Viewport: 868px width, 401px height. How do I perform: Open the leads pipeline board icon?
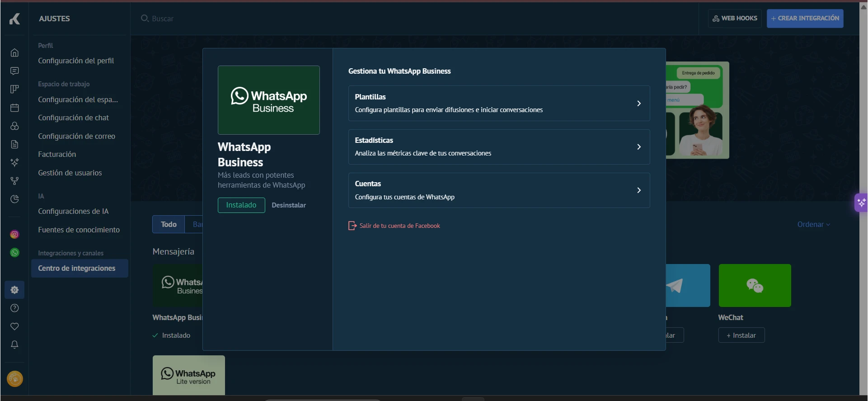coord(14,89)
